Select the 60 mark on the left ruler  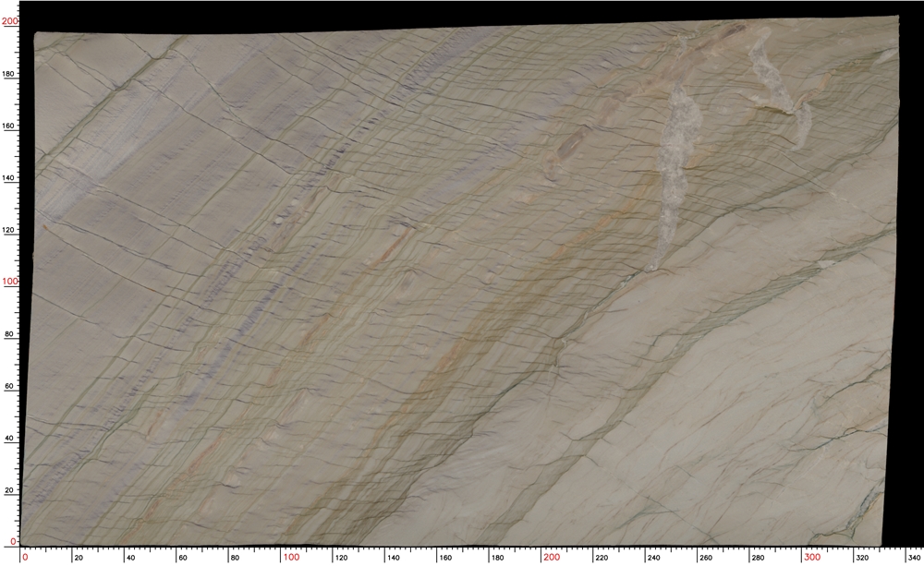coord(12,386)
